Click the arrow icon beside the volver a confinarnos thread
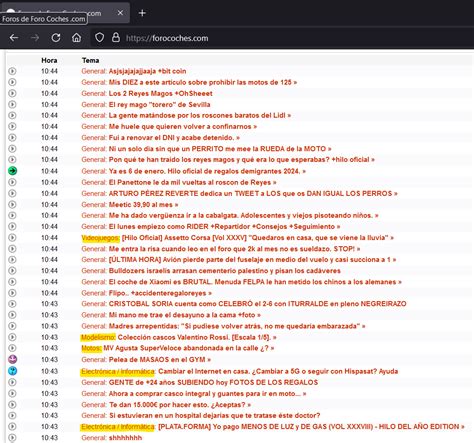The width and height of the screenshot is (474, 443). coord(12,126)
